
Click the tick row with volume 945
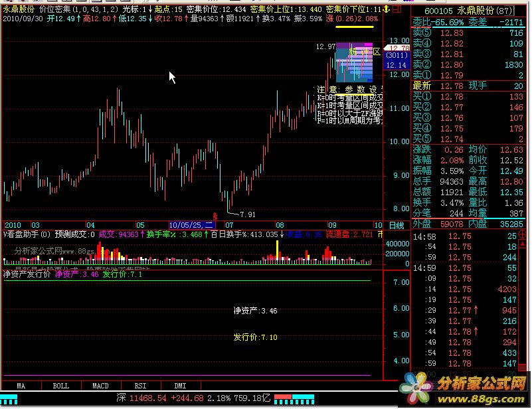tap(464, 310)
